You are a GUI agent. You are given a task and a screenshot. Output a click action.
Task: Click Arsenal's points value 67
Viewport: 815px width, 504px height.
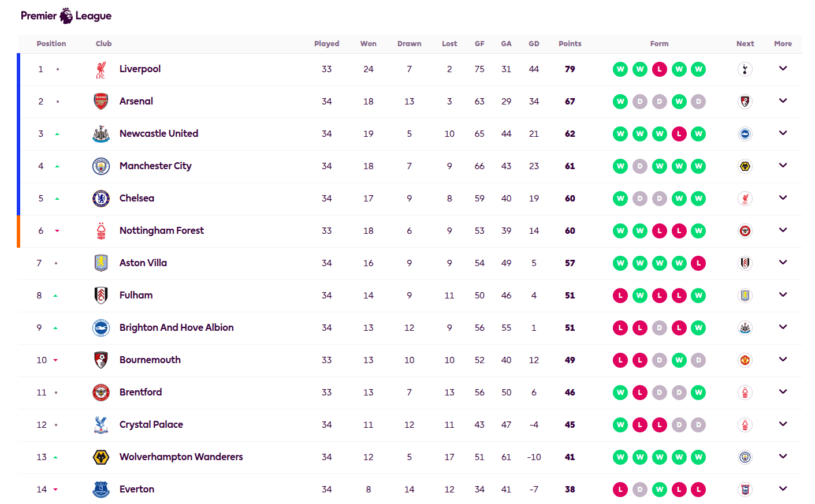570,101
